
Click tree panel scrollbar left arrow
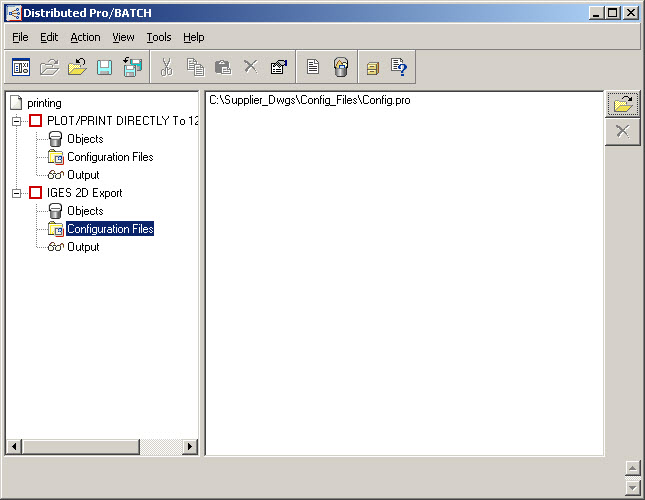tap(14, 447)
